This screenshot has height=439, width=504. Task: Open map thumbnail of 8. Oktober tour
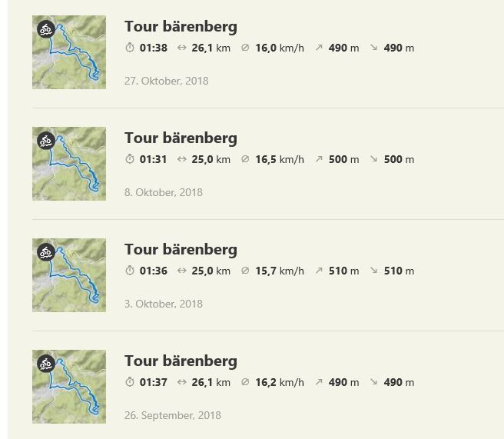coord(69,164)
